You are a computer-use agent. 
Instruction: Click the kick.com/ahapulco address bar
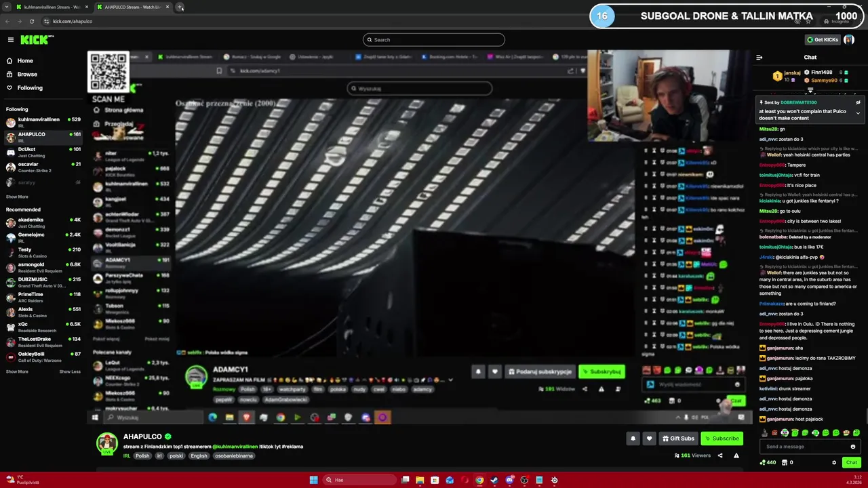[73, 21]
